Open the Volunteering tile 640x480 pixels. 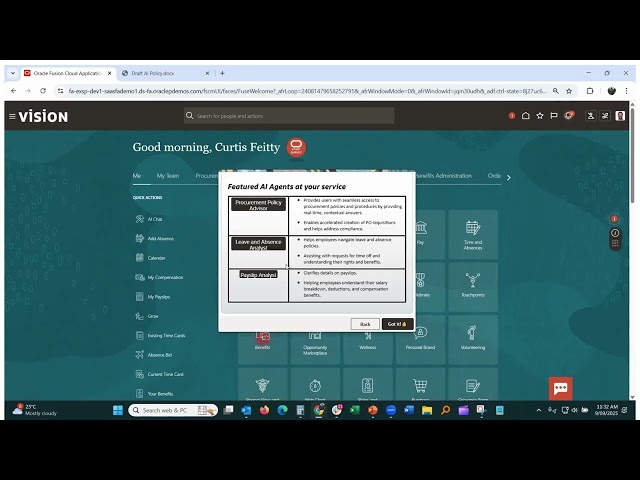473,340
